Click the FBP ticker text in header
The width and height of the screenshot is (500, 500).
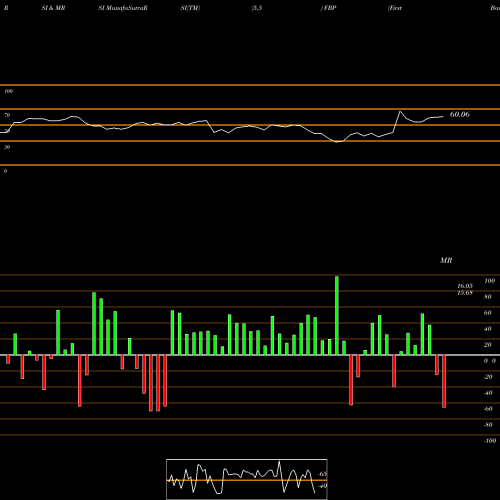click(x=330, y=8)
